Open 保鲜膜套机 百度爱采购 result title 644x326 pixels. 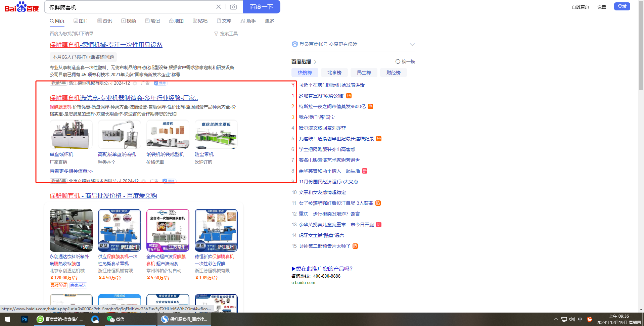coord(103,196)
